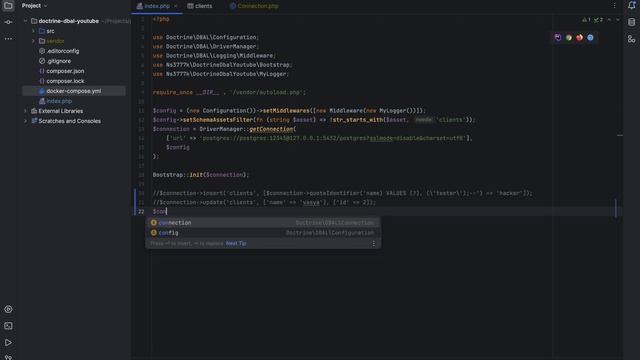Collapse the doctrine-dbal-youtube root folder

pos(25,21)
